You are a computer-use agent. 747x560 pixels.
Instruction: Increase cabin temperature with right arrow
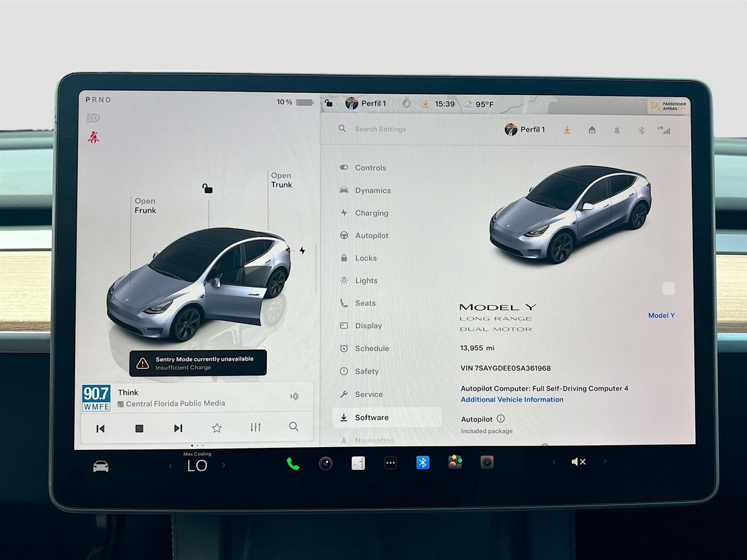(x=224, y=465)
